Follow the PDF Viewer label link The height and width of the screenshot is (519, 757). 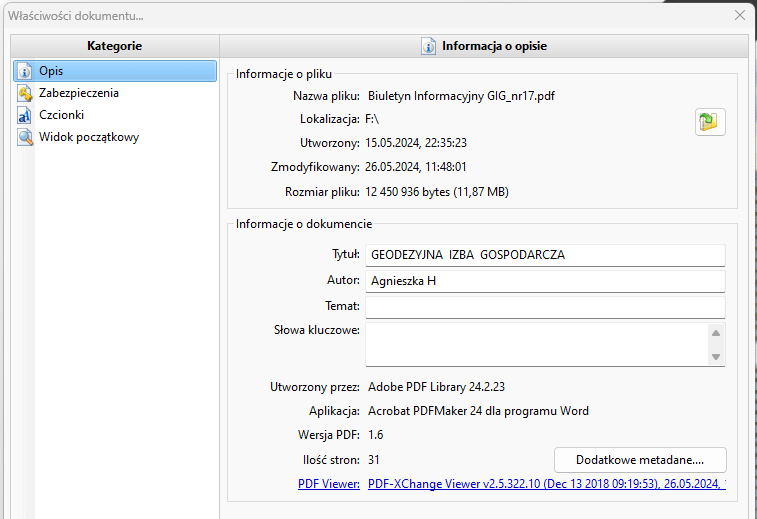[x=329, y=485]
